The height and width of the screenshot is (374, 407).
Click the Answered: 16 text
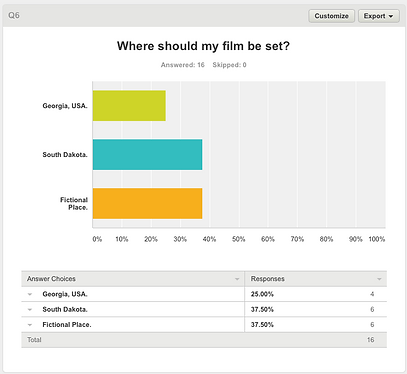(x=182, y=65)
